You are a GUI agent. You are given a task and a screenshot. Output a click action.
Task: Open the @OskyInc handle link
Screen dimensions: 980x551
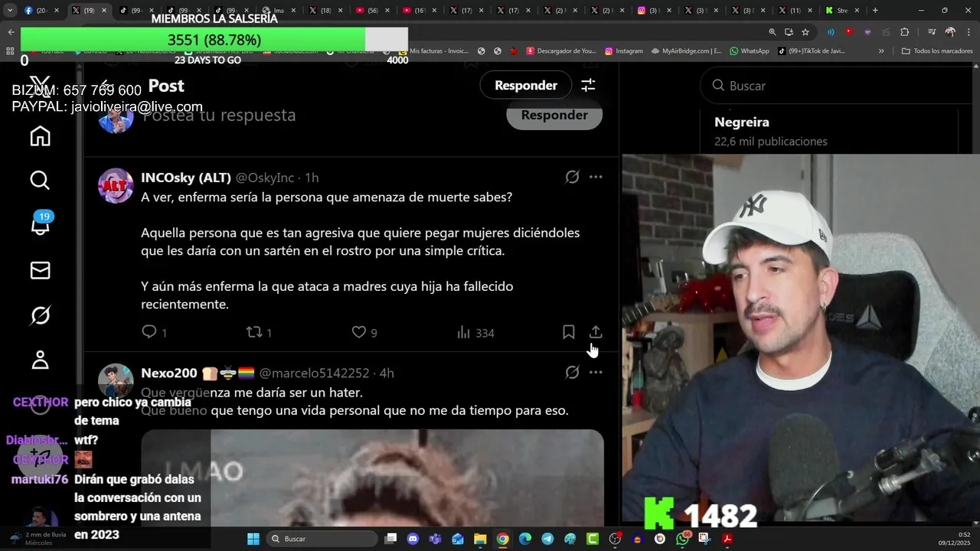pyautogui.click(x=265, y=178)
